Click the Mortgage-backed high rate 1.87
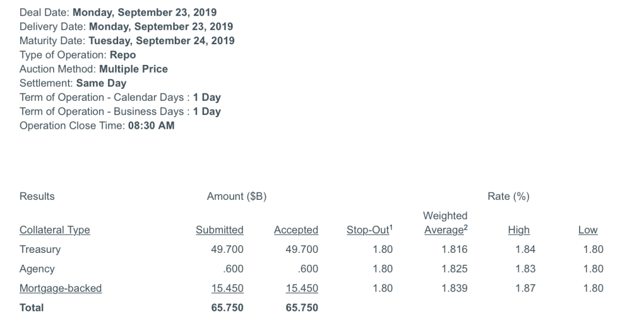644x328 pixels. (525, 288)
